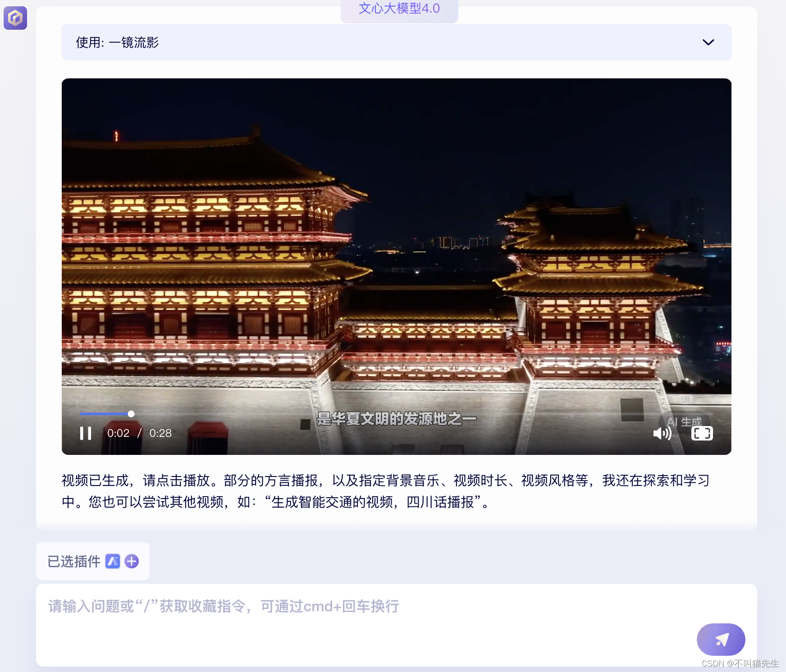Open the selected 一镜流影 plugin icon
Image resolution: width=786 pixels, height=672 pixels.
(113, 561)
